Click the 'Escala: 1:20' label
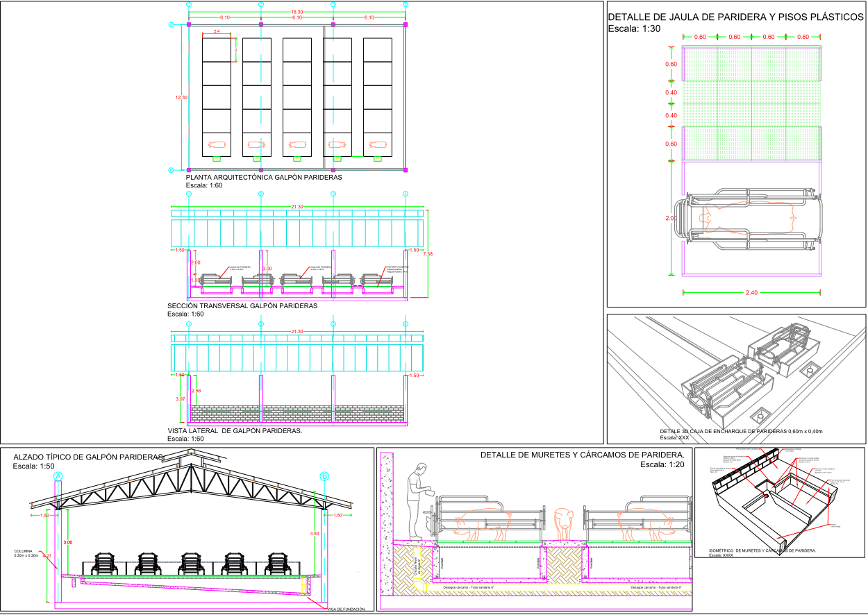This screenshot has width=868, height=615. click(662, 464)
